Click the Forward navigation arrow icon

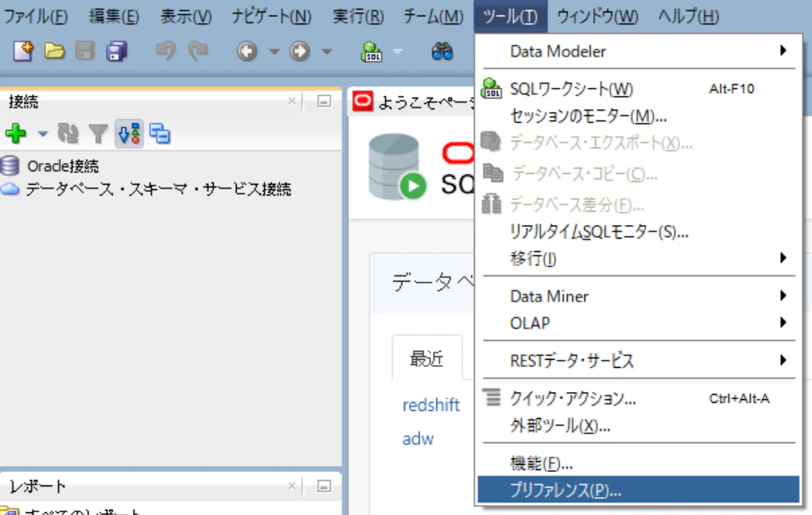pyautogui.click(x=300, y=51)
